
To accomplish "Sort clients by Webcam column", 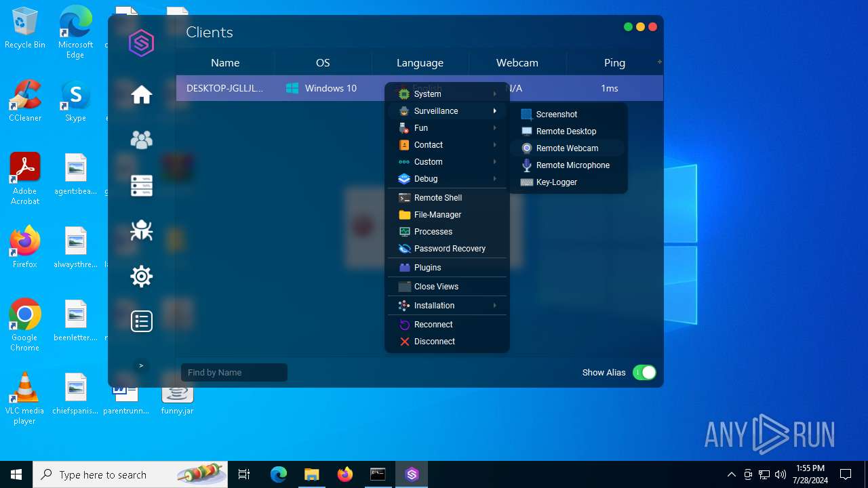I will coord(517,62).
